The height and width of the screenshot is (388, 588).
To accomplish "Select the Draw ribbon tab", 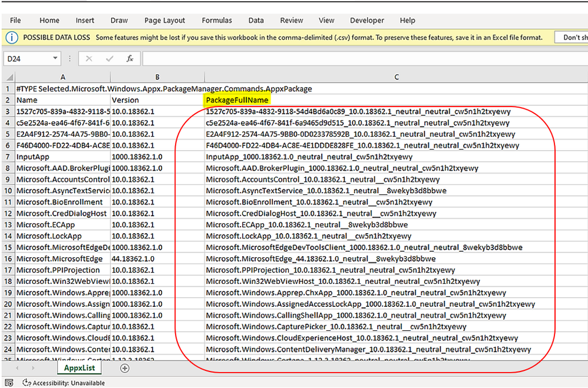I will [x=119, y=21].
